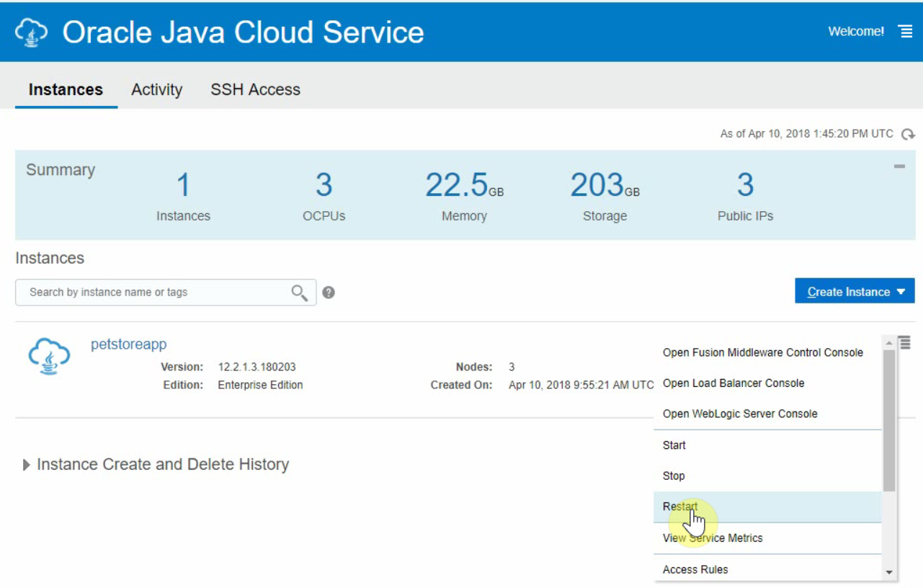The image size is (923, 588).
Task: Open the Create Instance dropdown
Action: (855, 291)
